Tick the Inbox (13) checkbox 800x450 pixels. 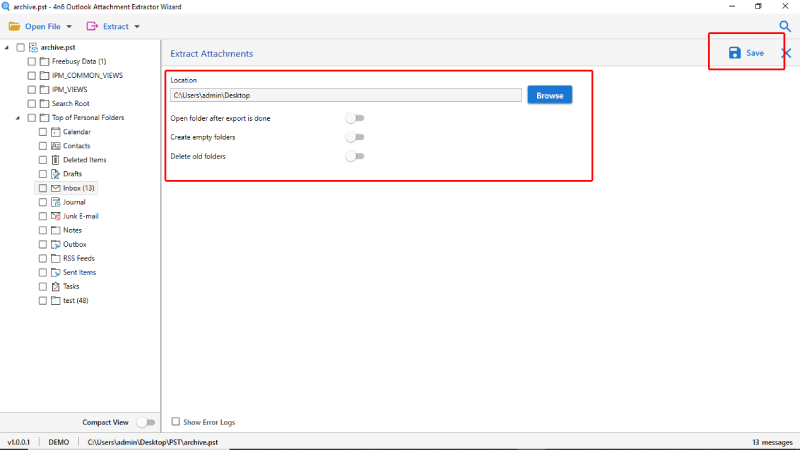point(43,188)
